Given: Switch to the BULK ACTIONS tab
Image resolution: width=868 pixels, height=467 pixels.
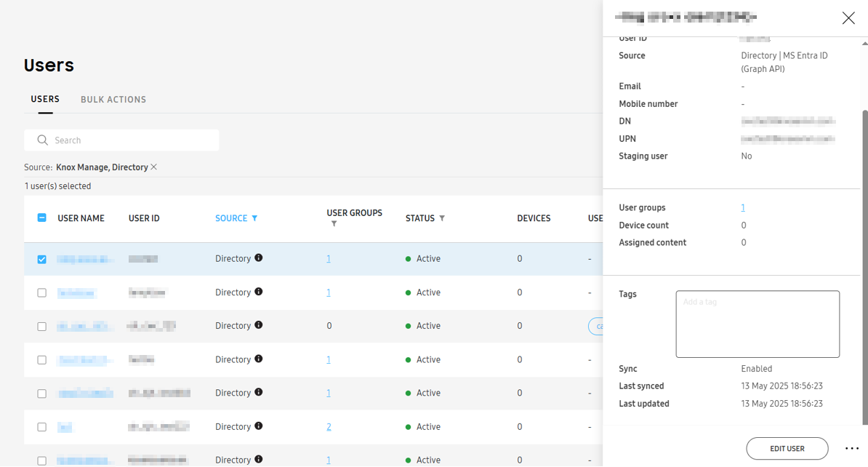Looking at the screenshot, I should [113, 99].
